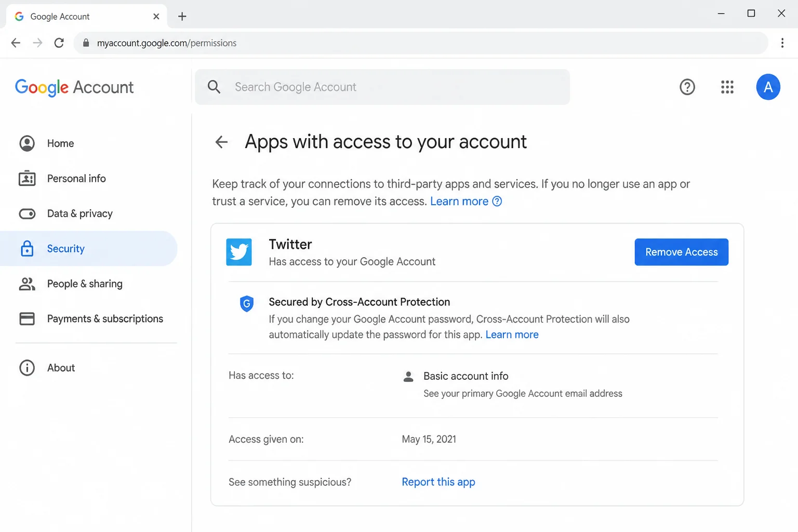Screen dimensions: 798x532
Task: Close the Google Account tab
Action: pyautogui.click(x=156, y=17)
